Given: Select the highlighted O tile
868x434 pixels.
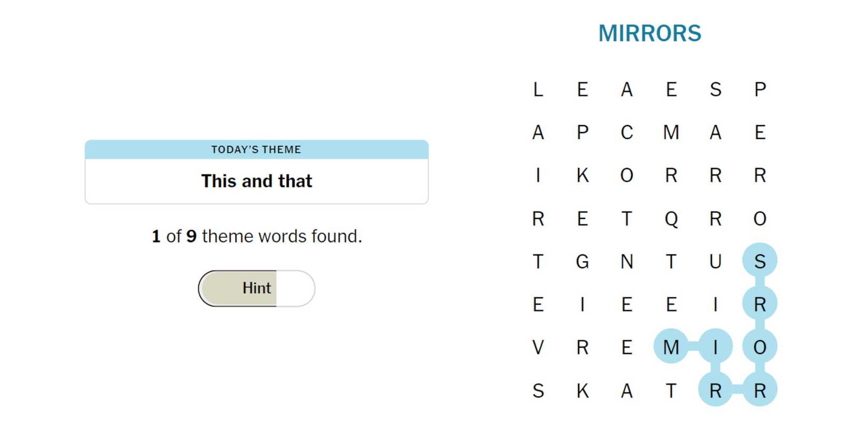Looking at the screenshot, I should (760, 347).
